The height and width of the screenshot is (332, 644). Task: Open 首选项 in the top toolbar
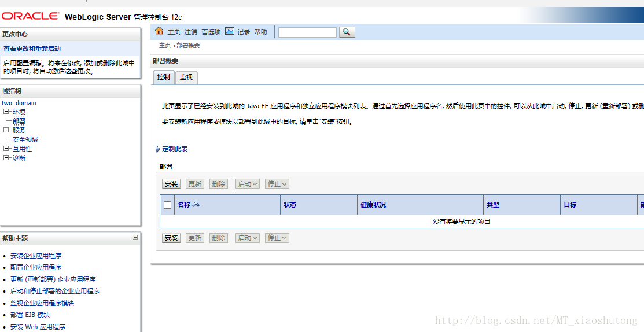(211, 32)
